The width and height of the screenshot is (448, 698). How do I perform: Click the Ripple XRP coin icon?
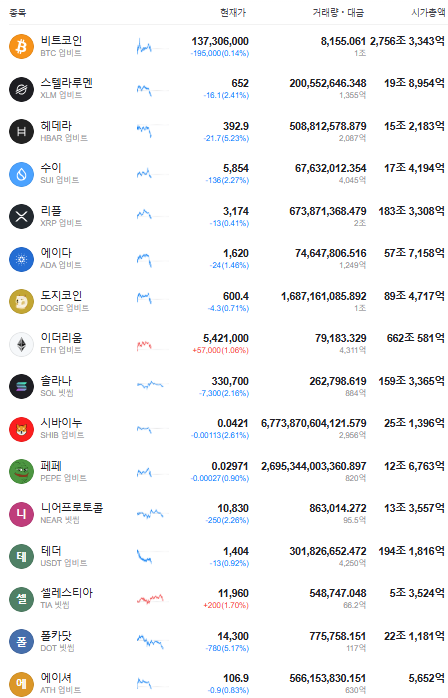21,216
